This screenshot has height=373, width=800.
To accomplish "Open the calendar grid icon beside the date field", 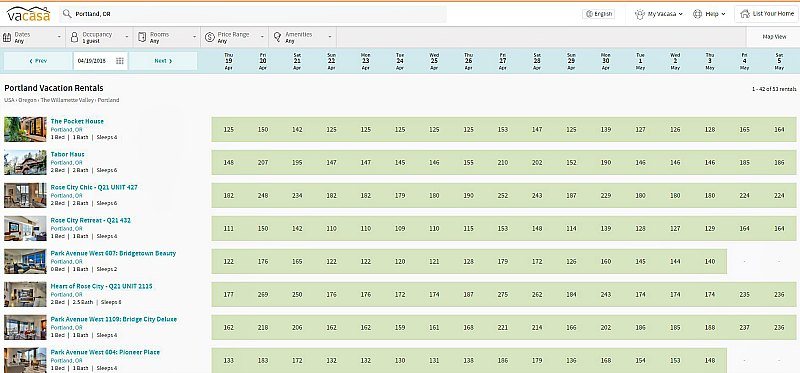I will pos(120,61).
